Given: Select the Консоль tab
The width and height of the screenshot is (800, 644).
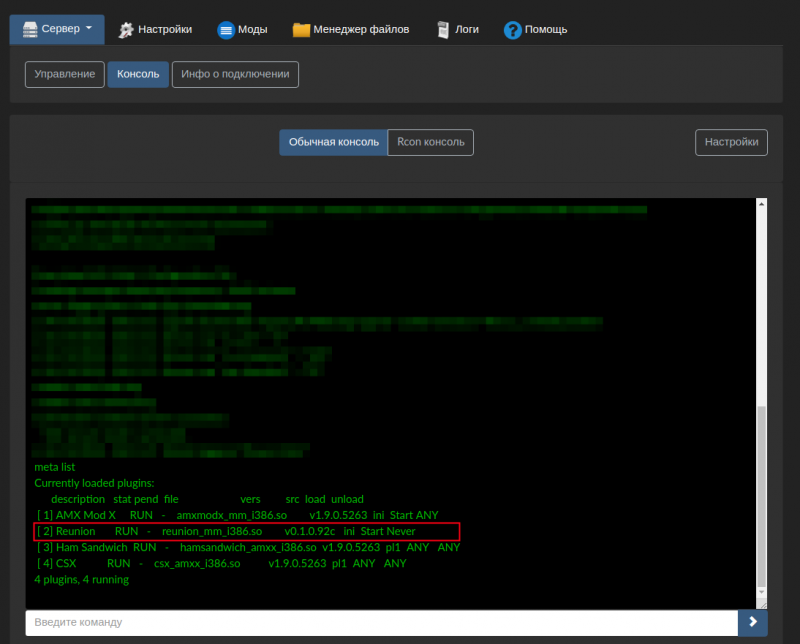Looking at the screenshot, I should point(138,74).
